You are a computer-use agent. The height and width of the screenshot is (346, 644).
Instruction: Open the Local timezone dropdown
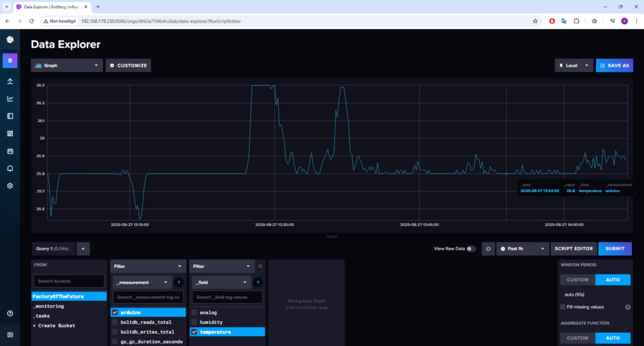pos(574,65)
